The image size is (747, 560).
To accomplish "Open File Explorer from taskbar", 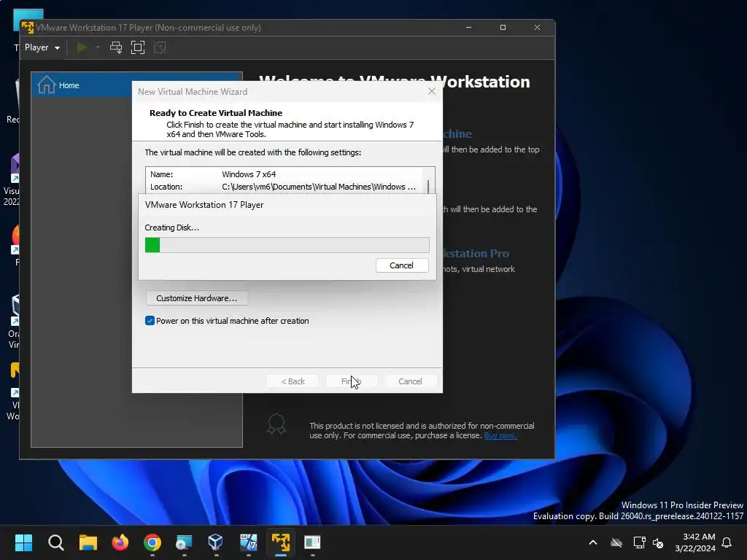I will tap(88, 542).
